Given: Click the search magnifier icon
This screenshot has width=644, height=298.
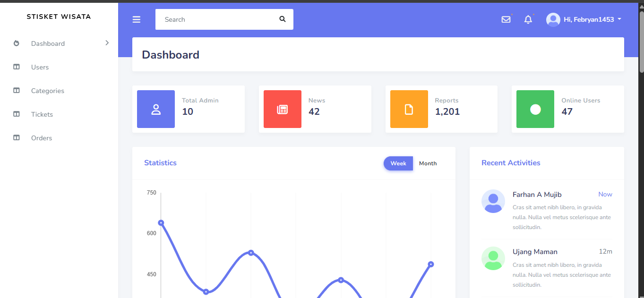Looking at the screenshot, I should [283, 19].
